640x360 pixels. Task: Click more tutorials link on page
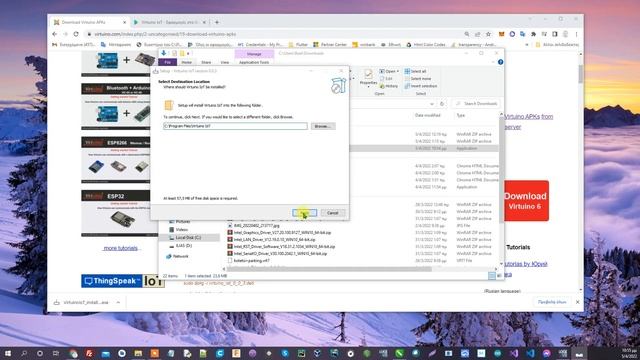[121, 248]
